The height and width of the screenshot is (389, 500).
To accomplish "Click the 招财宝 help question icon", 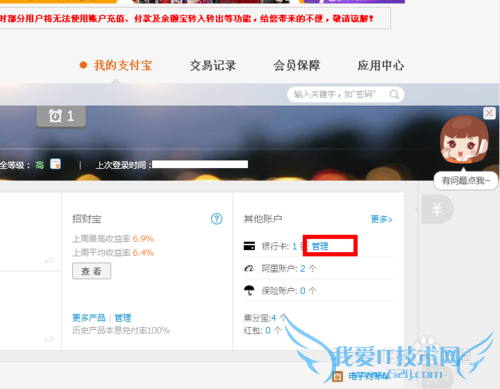I will (217, 219).
